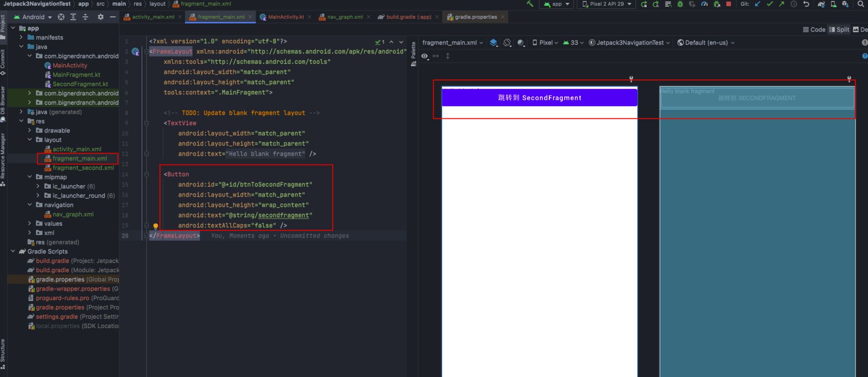868x377 pixels.
Task: Click the Git Rollback undo icon
Action: pyautogui.click(x=806, y=4)
